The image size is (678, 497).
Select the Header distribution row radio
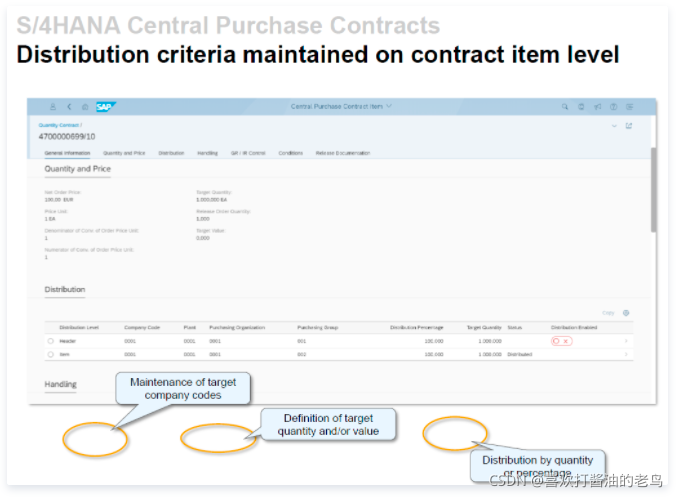[51, 341]
